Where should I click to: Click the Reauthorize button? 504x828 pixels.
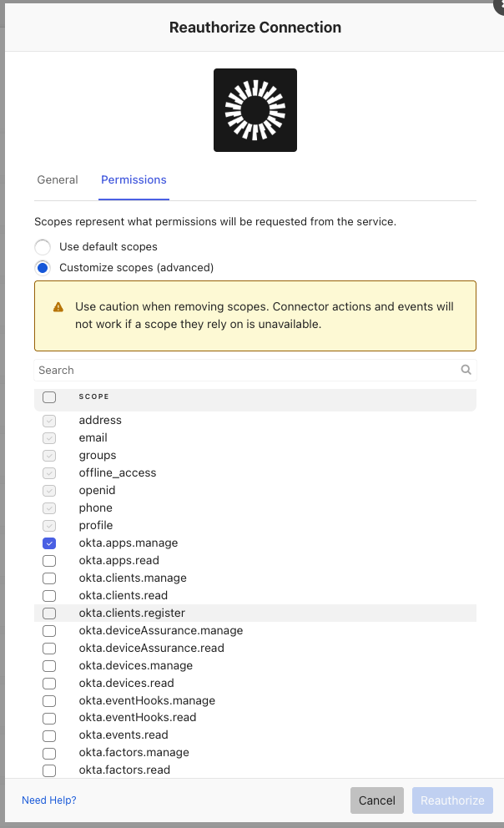click(x=452, y=800)
